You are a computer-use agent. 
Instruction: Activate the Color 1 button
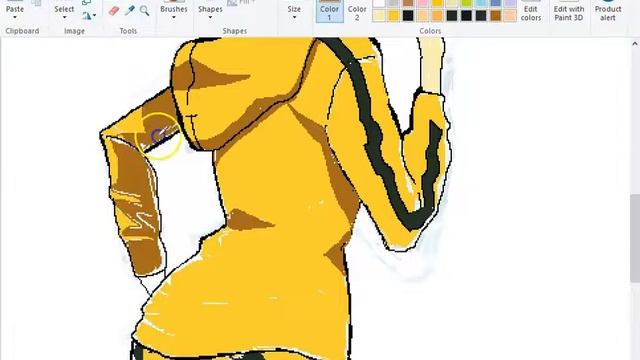(x=329, y=11)
